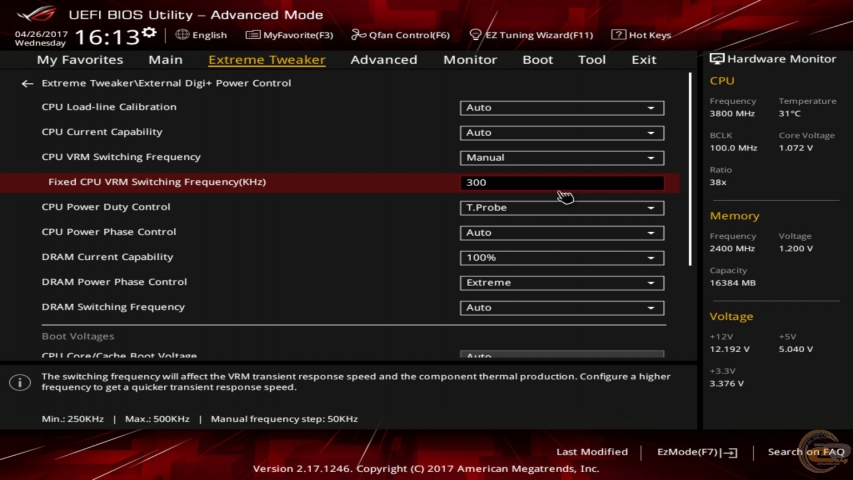
Task: Open CPU Core/Cache Boot Voltage dropdown
Action: (x=561, y=354)
